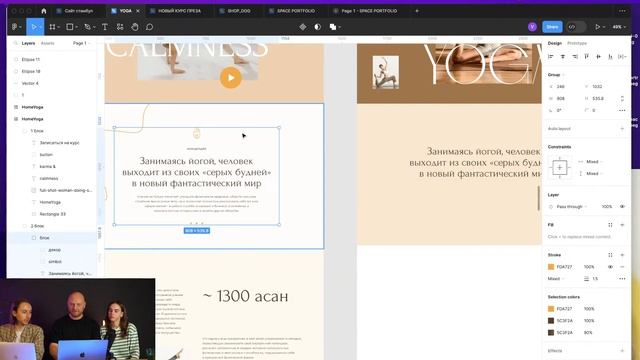Image resolution: width=640 pixels, height=360 pixels.
Task: Open Stroke styles grid icon
Action: tap(610, 255)
